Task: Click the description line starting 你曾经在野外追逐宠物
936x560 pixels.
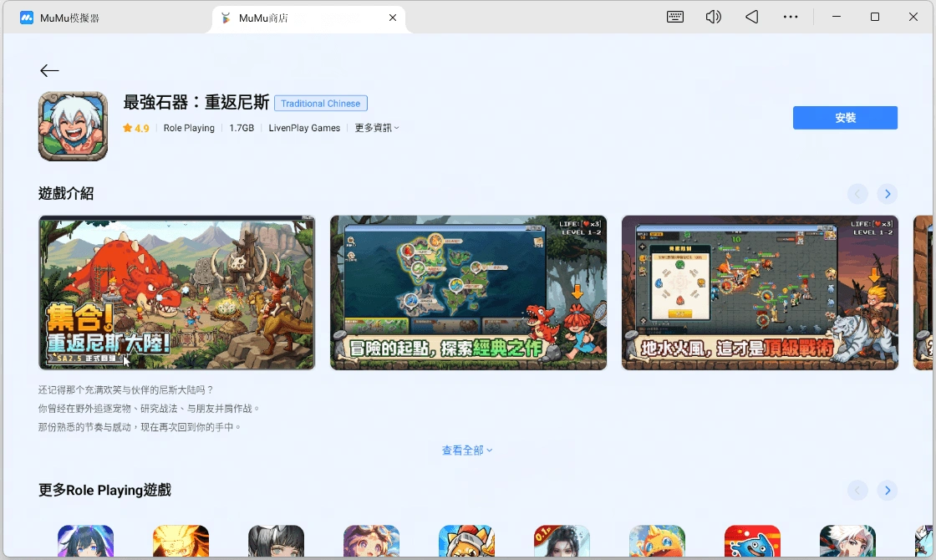Action: click(150, 409)
